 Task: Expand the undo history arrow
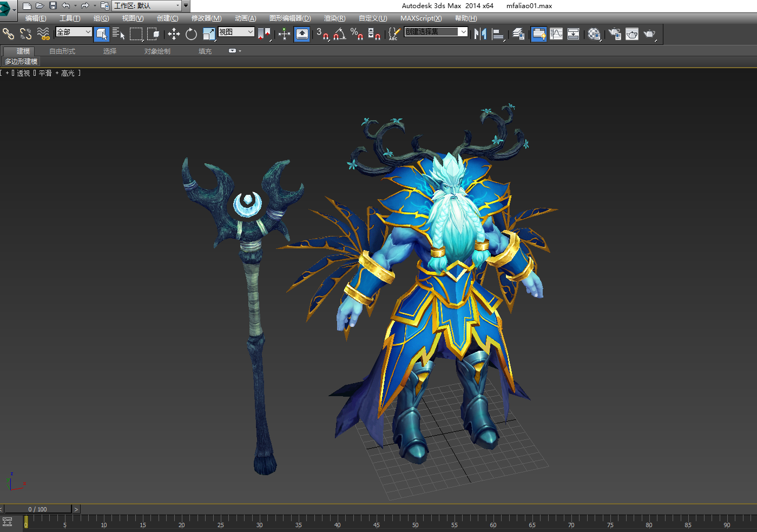pos(75,6)
